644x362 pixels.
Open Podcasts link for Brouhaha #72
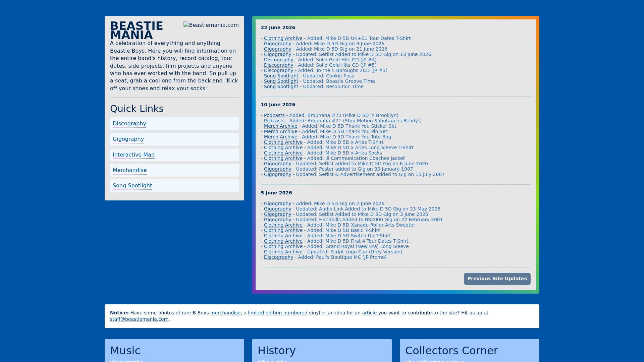pyautogui.click(x=274, y=116)
